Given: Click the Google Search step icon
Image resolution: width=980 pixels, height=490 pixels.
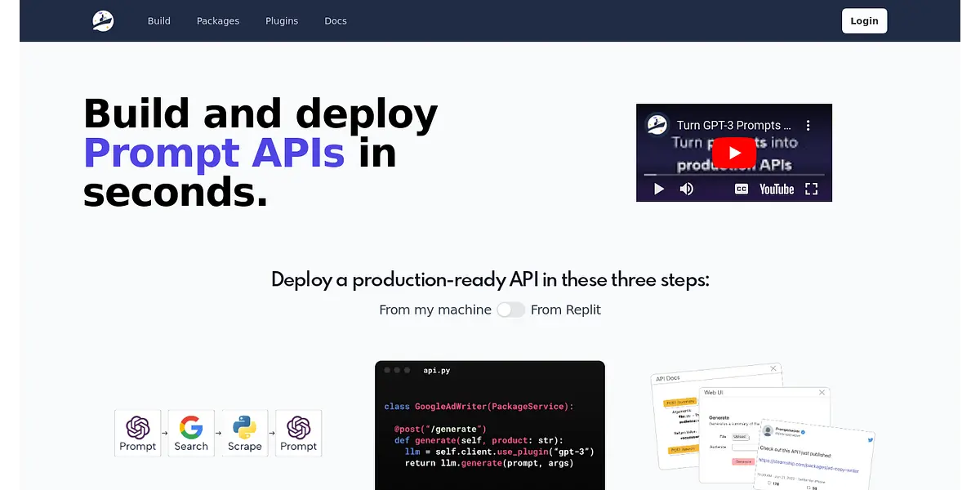Looking at the screenshot, I should click(191, 433).
